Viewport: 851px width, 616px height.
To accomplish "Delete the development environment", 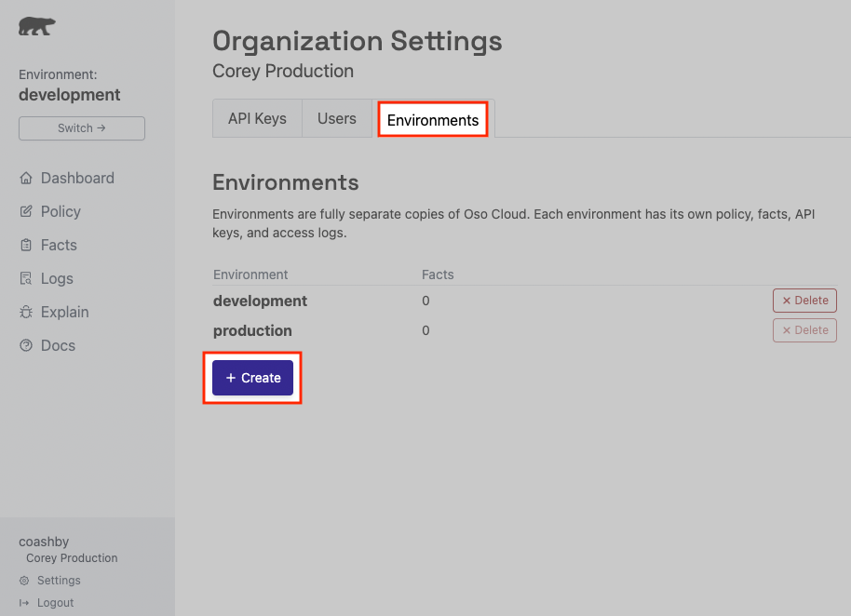I will tap(804, 301).
